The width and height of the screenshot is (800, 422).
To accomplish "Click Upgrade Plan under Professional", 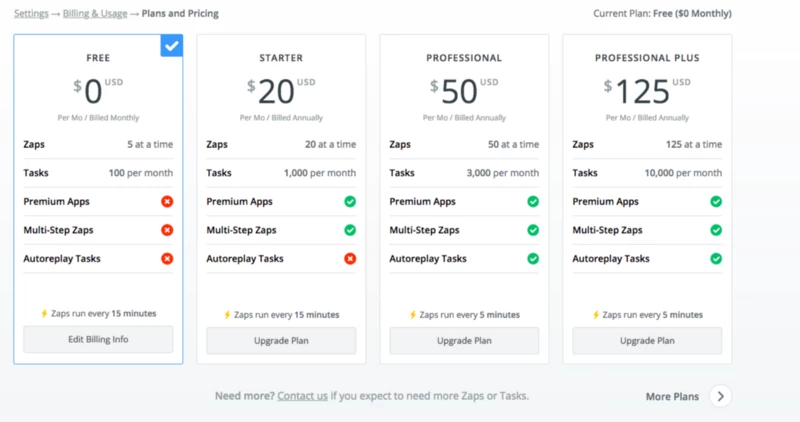I will click(464, 340).
